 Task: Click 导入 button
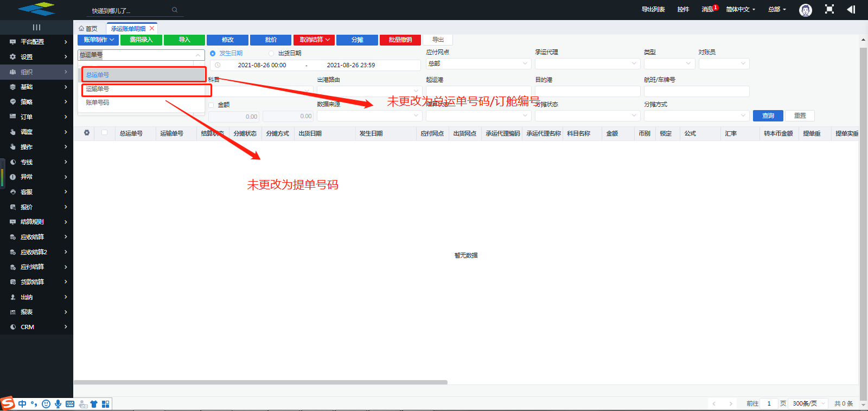184,40
